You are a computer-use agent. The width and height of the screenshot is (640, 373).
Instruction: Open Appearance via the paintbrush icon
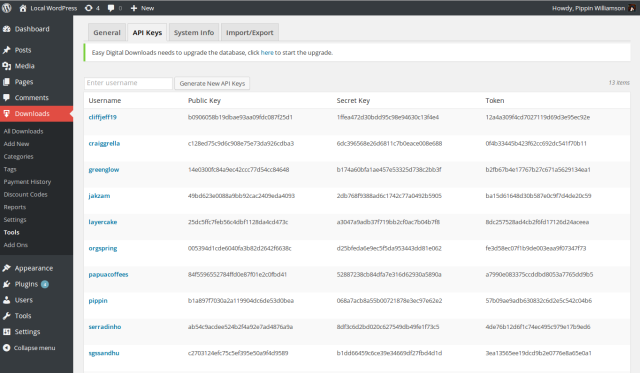click(7, 268)
